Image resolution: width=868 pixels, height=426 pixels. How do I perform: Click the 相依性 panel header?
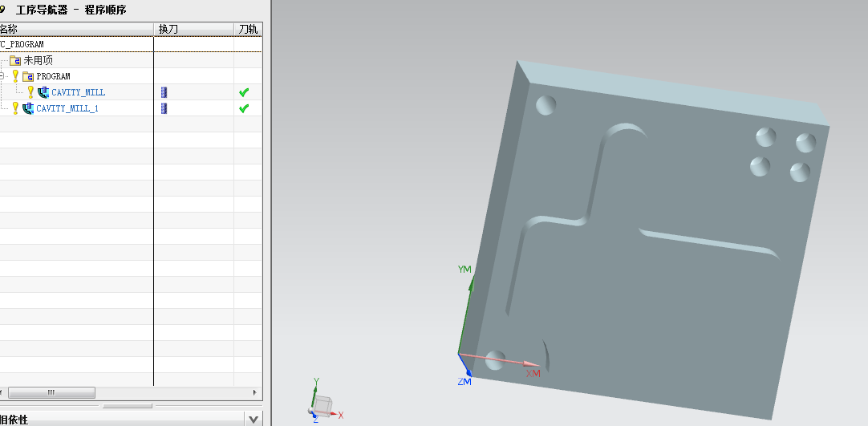pos(122,420)
